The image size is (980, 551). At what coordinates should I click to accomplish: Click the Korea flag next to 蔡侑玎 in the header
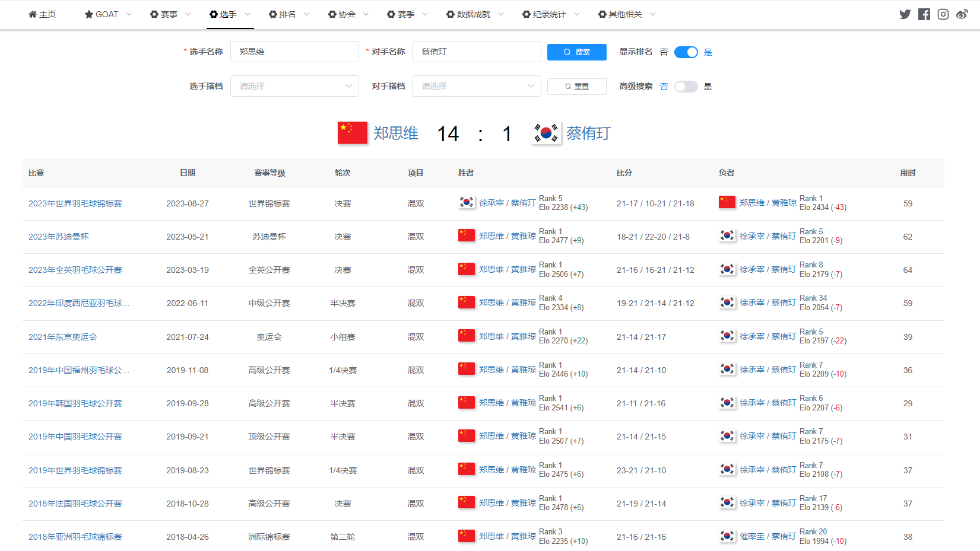546,133
